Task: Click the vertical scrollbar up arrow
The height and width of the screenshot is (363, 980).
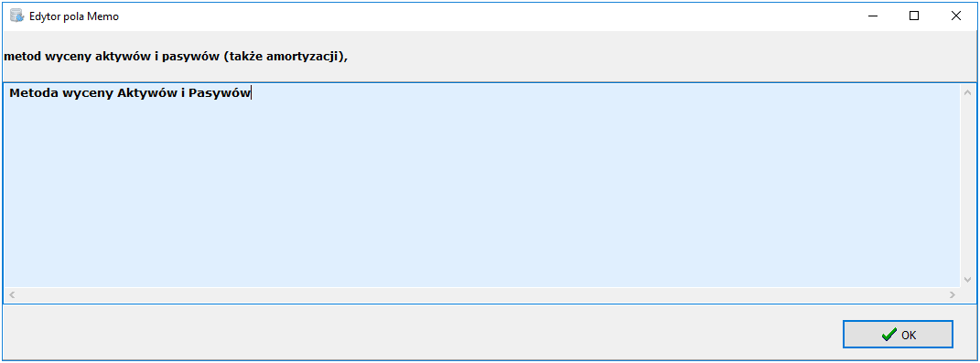Action: [967, 92]
